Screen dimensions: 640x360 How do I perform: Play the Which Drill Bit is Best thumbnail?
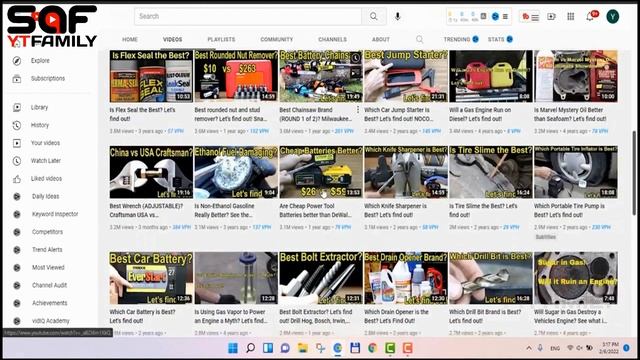[491, 278]
